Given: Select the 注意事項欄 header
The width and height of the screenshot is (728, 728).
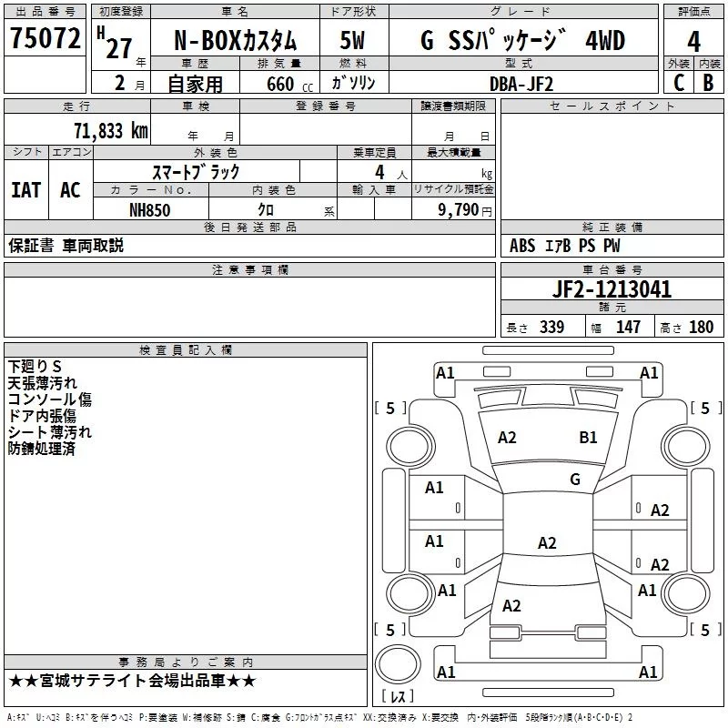Looking at the screenshot, I should (x=249, y=270).
